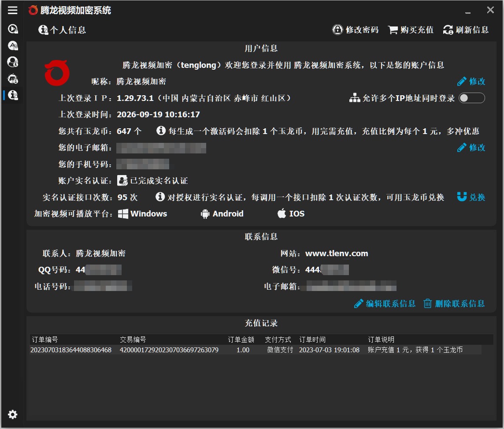
Task: Open settings gear at bottom-left
Action: pos(12,414)
